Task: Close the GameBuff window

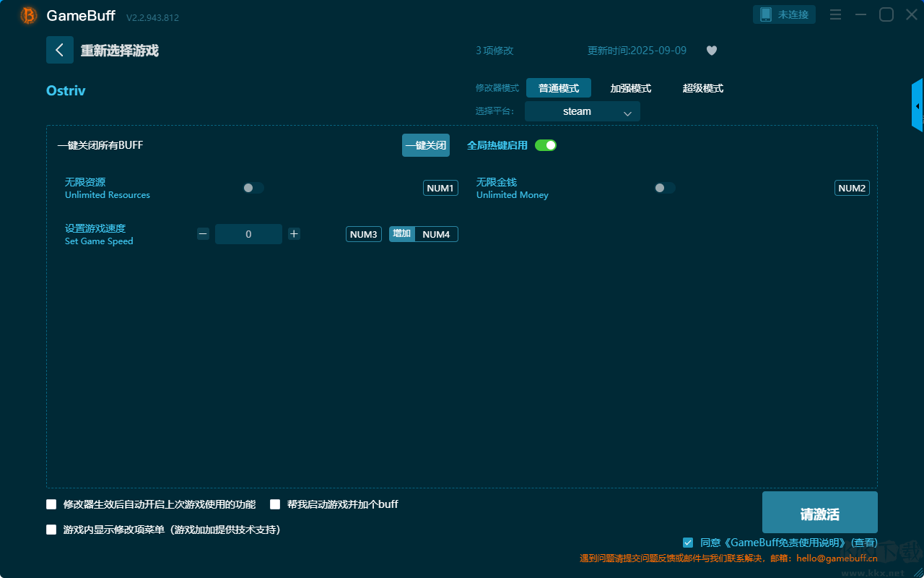Action: (x=912, y=14)
